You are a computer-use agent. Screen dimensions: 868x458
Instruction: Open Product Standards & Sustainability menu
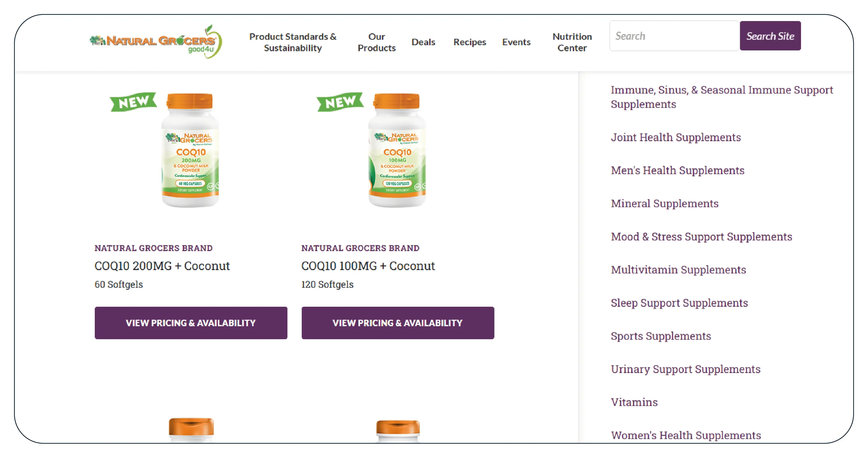(x=293, y=42)
